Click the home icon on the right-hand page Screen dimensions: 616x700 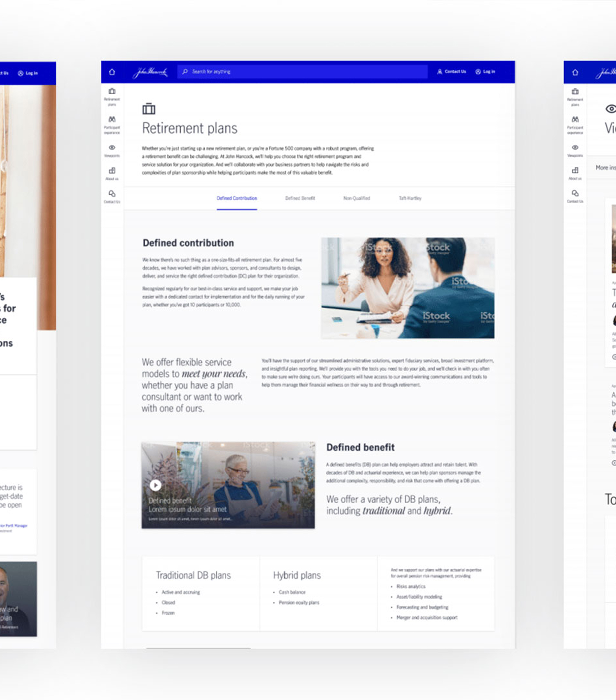click(575, 72)
